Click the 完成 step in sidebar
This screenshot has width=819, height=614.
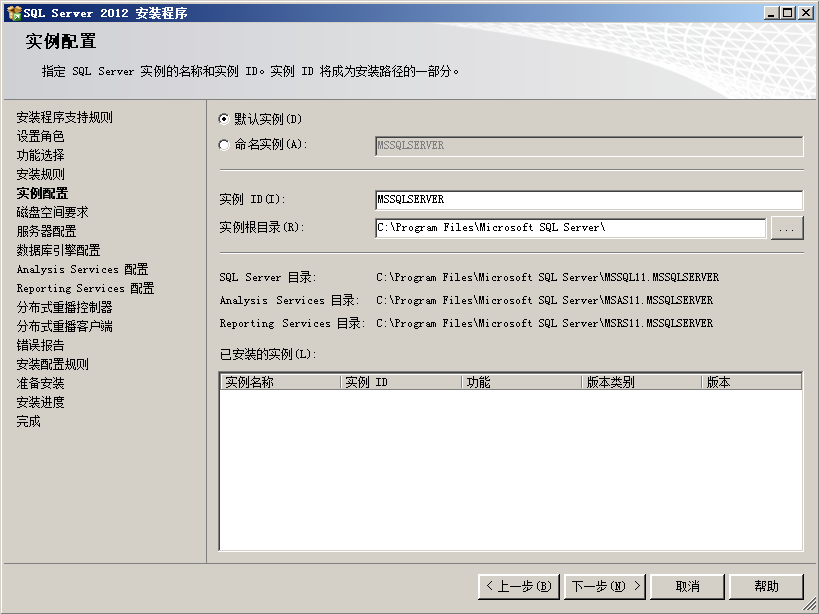click(x=29, y=421)
